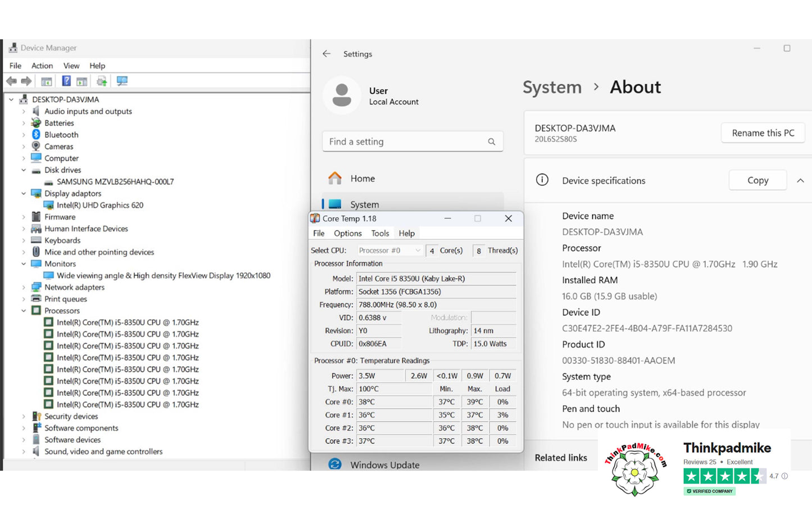Select the Keyboards category icon
The image size is (812, 510).
point(36,240)
